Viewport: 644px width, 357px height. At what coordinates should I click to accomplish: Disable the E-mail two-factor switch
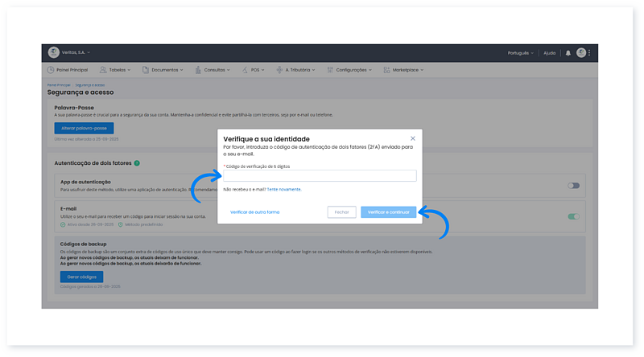(x=573, y=216)
